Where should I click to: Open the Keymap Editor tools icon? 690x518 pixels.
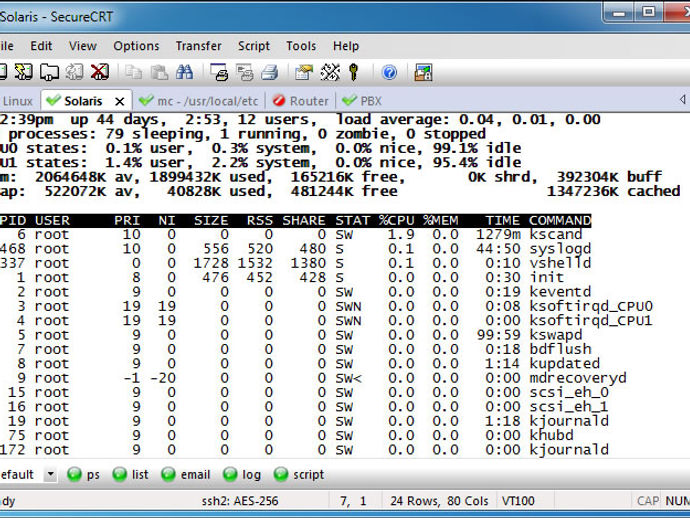pyautogui.click(x=330, y=72)
